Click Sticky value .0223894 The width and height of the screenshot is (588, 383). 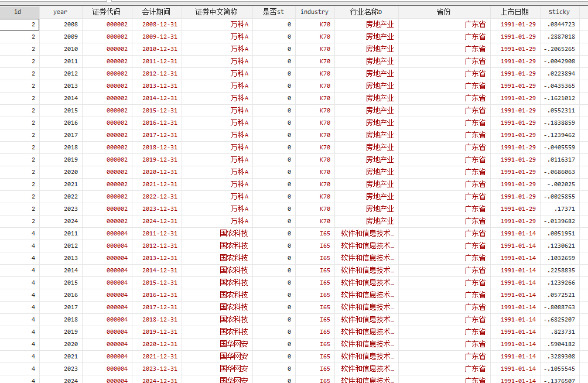click(x=561, y=74)
